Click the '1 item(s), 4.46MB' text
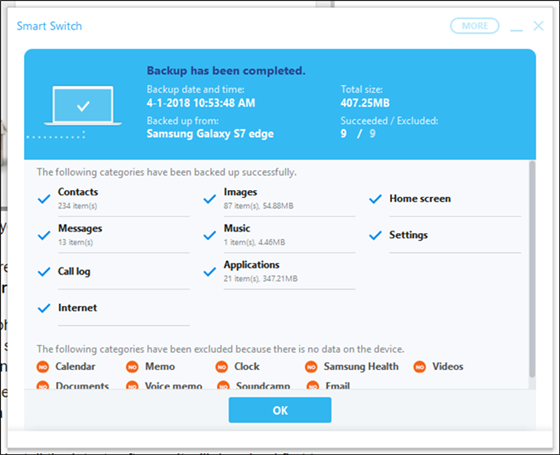This screenshot has height=455, width=560. point(254,242)
